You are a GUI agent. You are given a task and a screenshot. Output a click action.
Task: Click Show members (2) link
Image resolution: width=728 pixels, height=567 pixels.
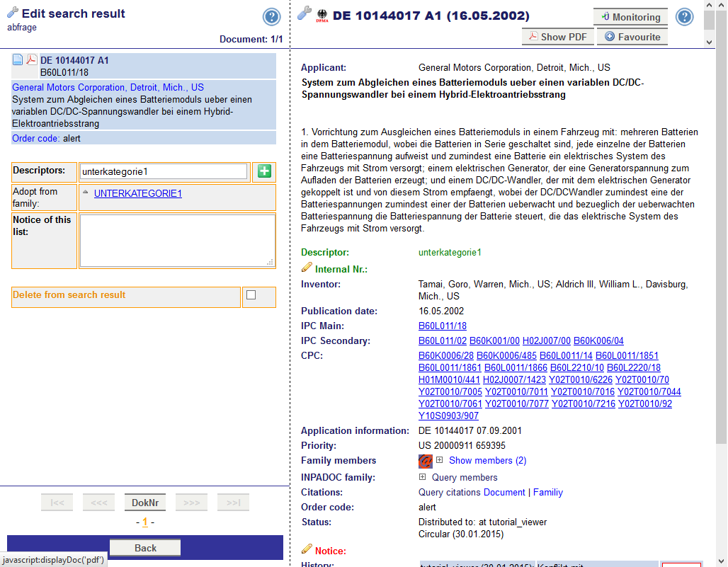[487, 460]
